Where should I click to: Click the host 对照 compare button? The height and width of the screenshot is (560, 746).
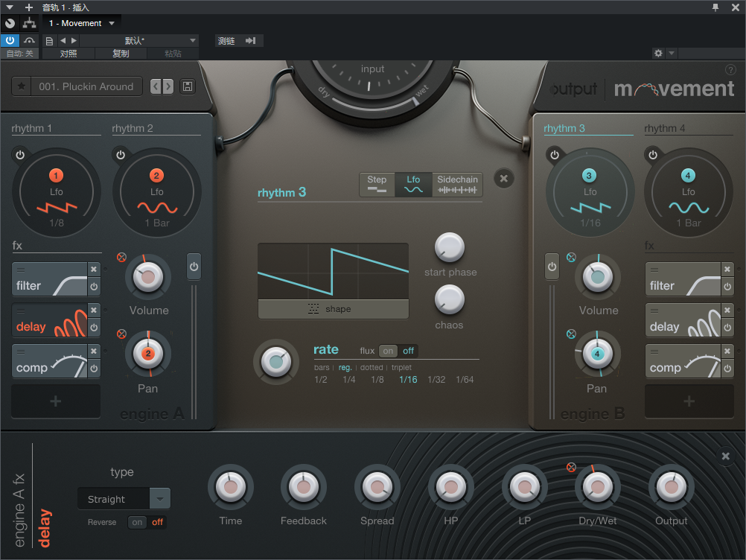tap(68, 54)
